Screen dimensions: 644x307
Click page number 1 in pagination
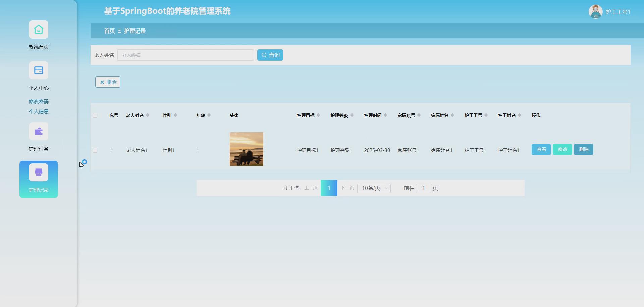[x=329, y=188]
